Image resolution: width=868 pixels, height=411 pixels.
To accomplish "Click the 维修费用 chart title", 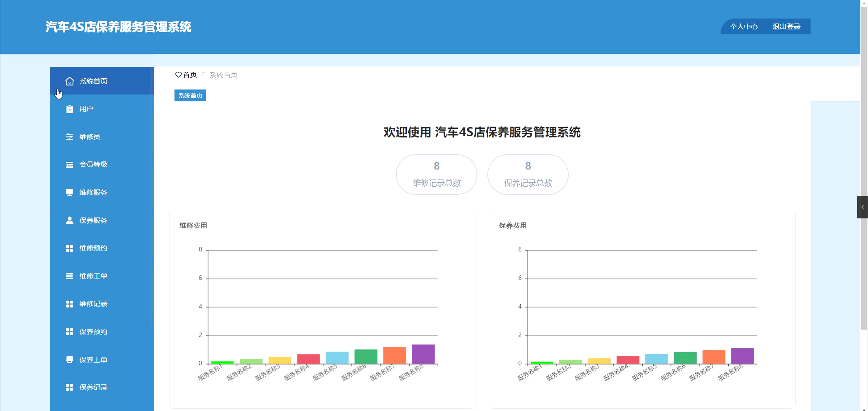I will pos(193,225).
